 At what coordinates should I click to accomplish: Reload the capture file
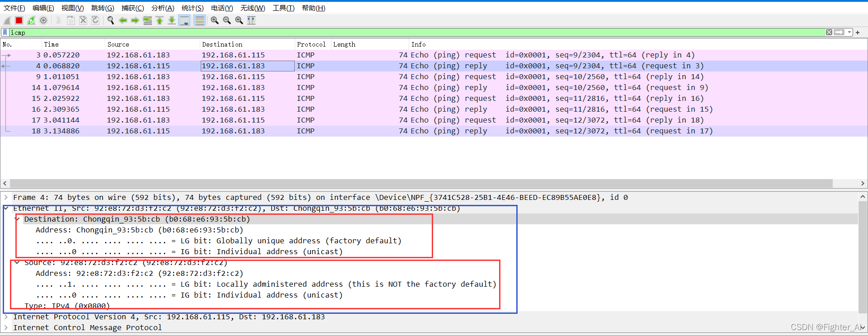coord(95,20)
